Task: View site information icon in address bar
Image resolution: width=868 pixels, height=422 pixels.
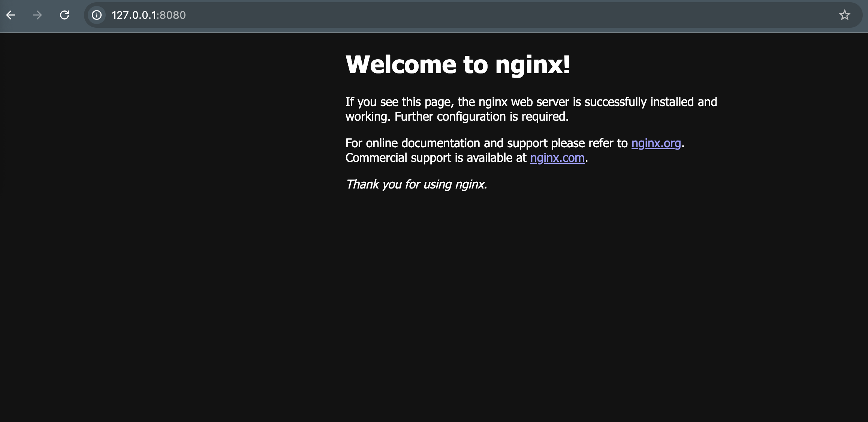Action: pos(97,15)
